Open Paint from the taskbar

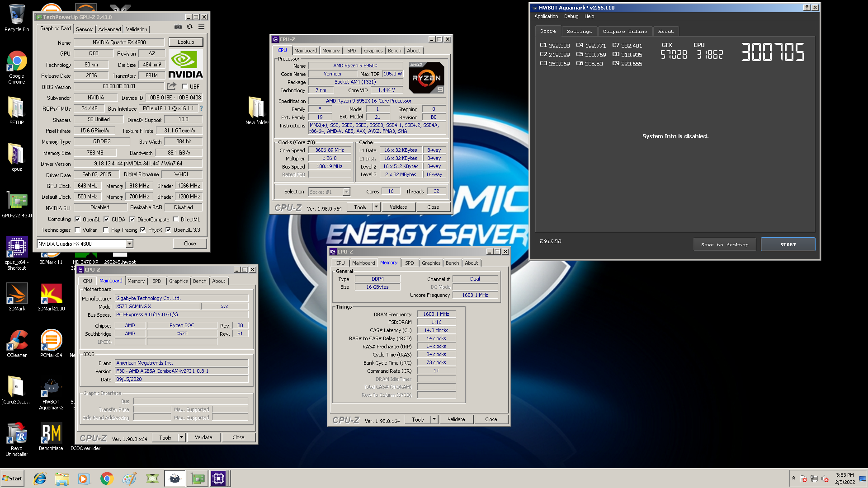(x=129, y=479)
